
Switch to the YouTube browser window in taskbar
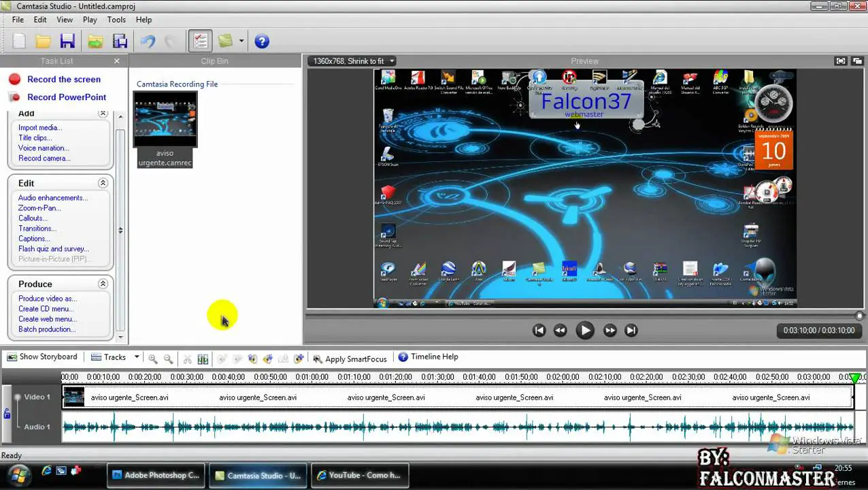pos(359,475)
